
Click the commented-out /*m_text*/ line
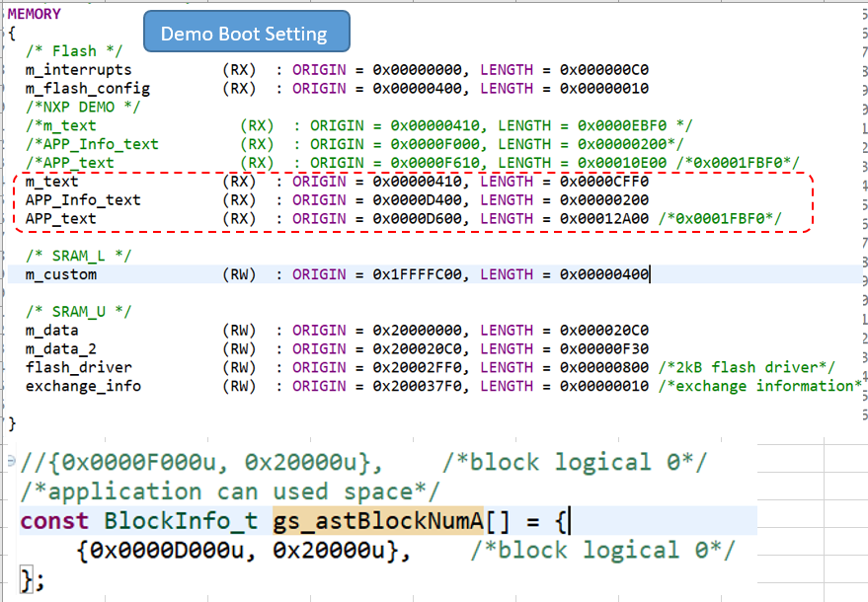(x=57, y=124)
